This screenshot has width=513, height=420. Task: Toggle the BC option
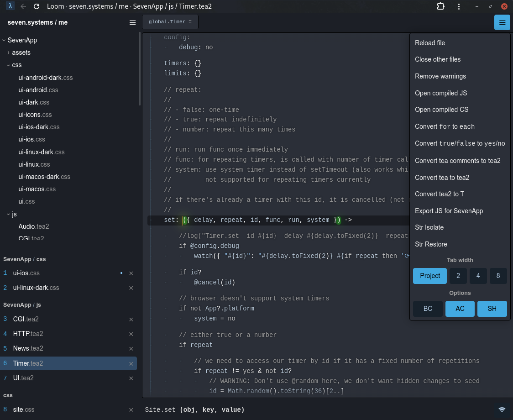click(x=428, y=309)
